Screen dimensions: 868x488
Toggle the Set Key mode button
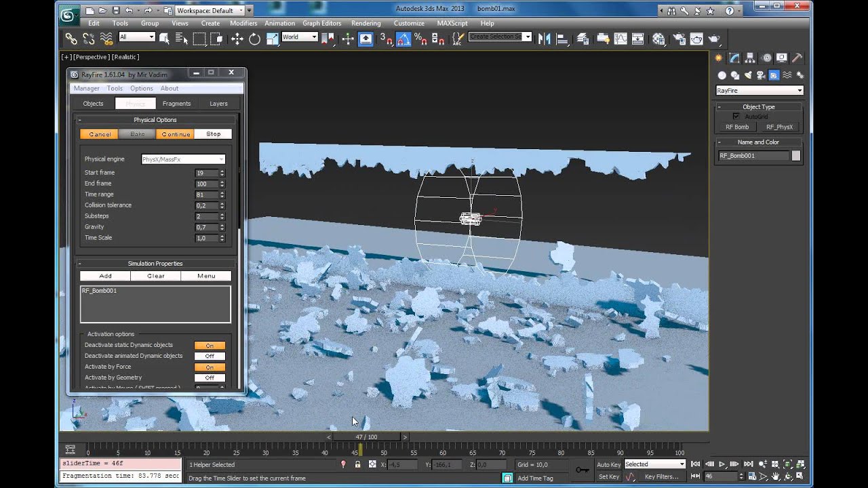(x=608, y=477)
